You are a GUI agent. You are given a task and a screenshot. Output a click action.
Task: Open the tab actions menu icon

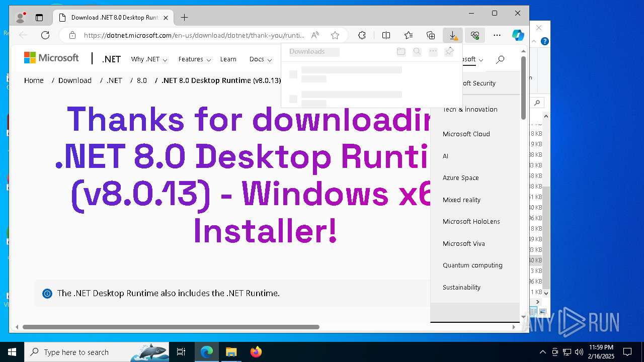point(39,18)
